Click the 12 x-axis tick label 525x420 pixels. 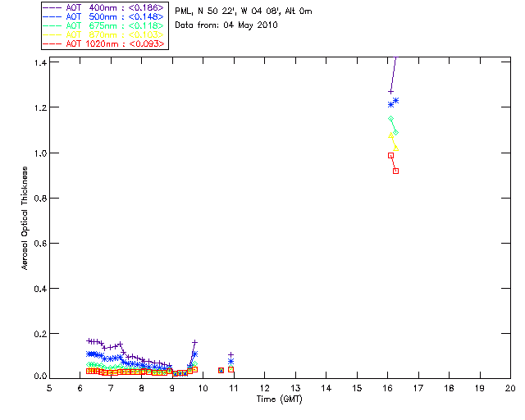pyautogui.click(x=265, y=389)
